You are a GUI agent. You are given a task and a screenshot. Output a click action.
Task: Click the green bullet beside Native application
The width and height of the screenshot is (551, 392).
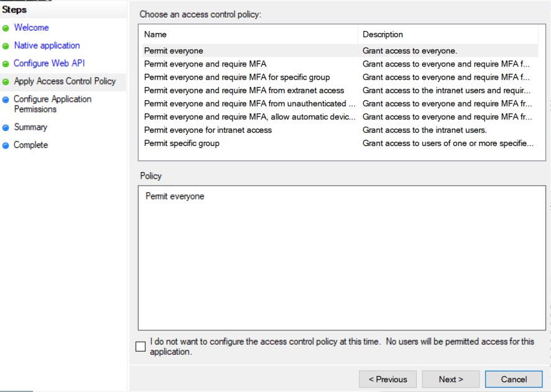tap(6, 46)
